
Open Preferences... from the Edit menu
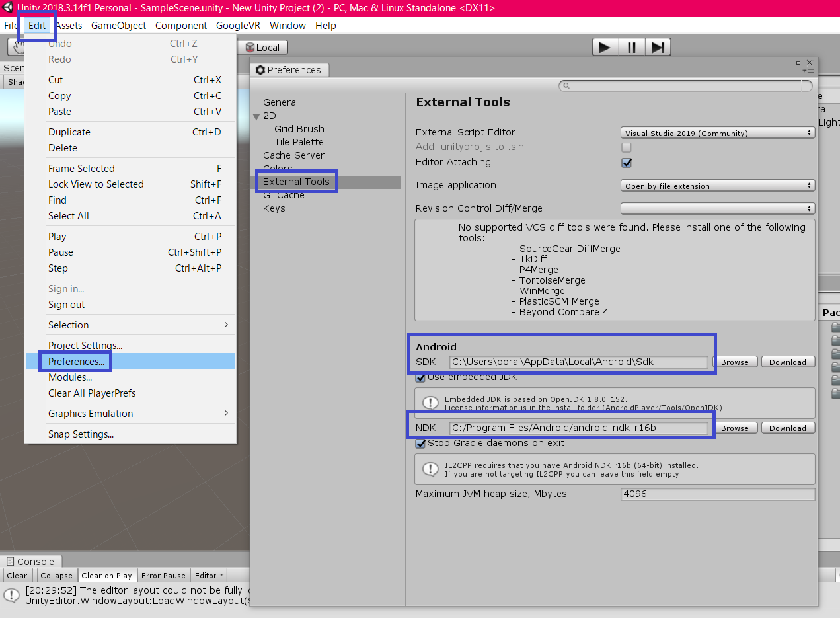point(130,362)
